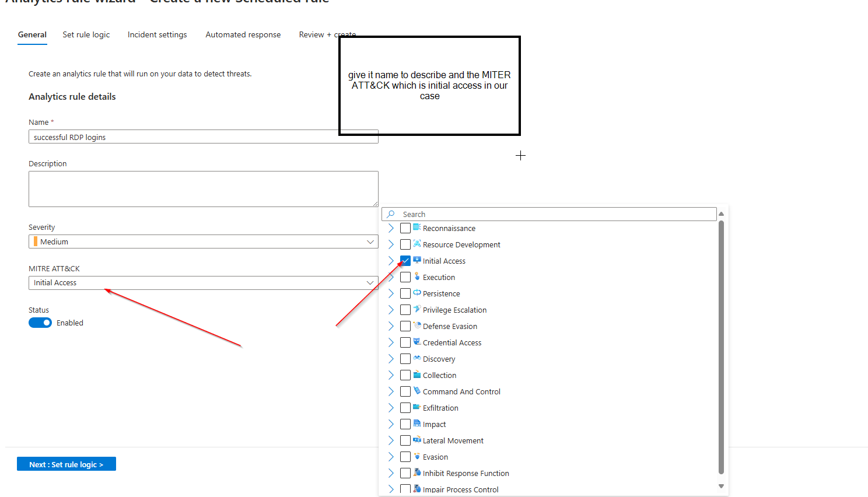This screenshot has height=497, width=868.
Task: Click the Collection tactic icon
Action: coord(417,374)
